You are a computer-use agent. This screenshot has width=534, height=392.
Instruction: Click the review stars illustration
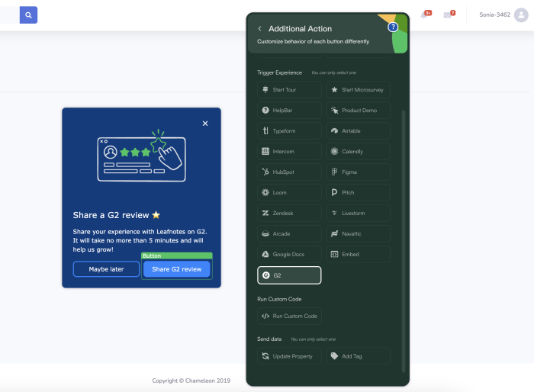[142, 156]
